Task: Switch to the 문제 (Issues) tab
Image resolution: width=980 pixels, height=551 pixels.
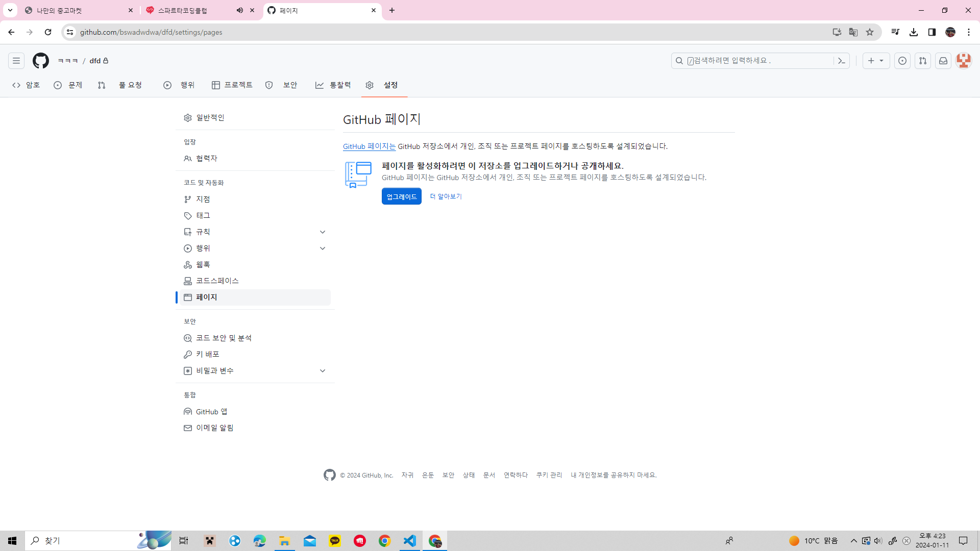Action: [68, 85]
